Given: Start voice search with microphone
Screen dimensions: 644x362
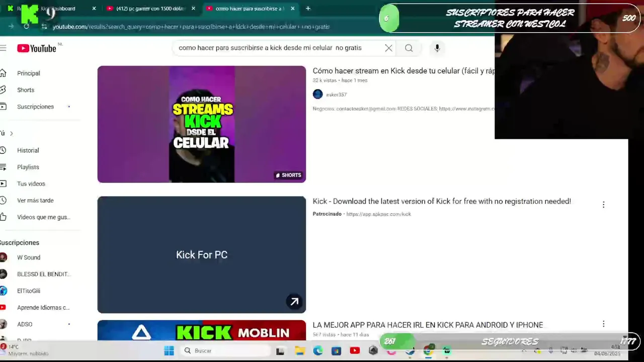Looking at the screenshot, I should click(437, 48).
